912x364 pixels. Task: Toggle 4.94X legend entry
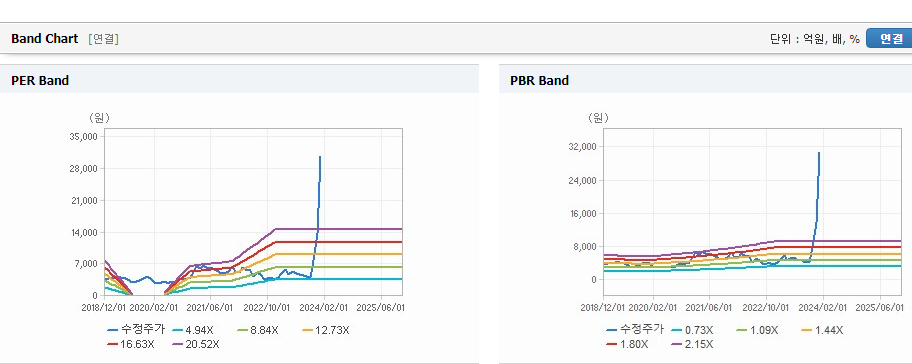click(194, 330)
